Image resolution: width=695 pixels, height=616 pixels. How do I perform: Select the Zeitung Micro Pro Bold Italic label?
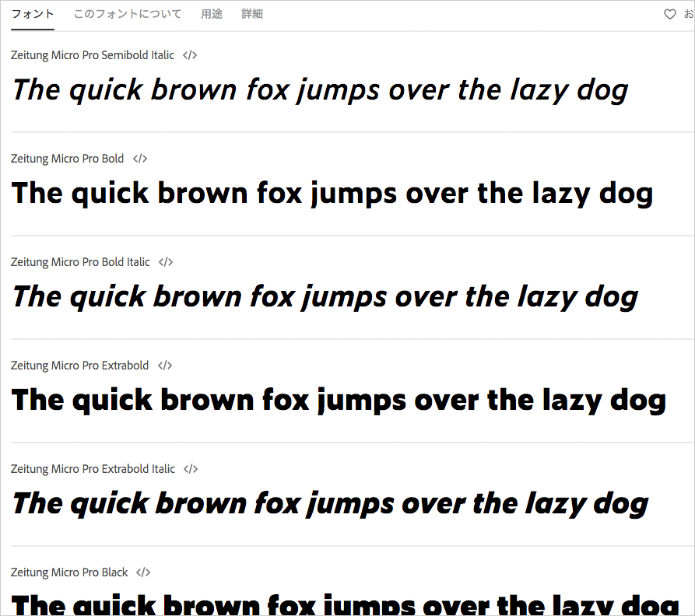tap(80, 262)
